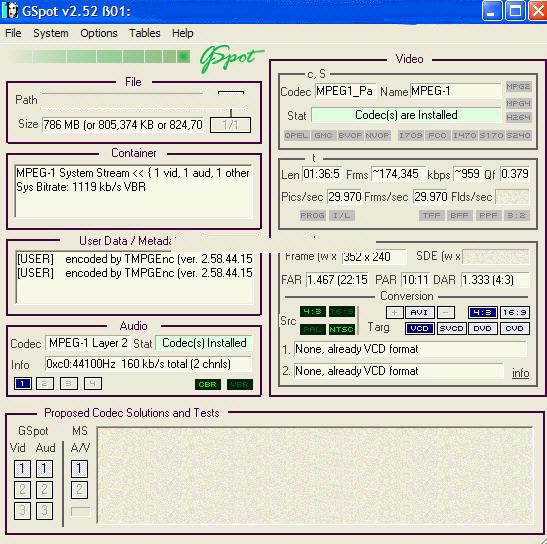The width and height of the screenshot is (547, 544).
Task: Open the File menu
Action: (x=13, y=33)
